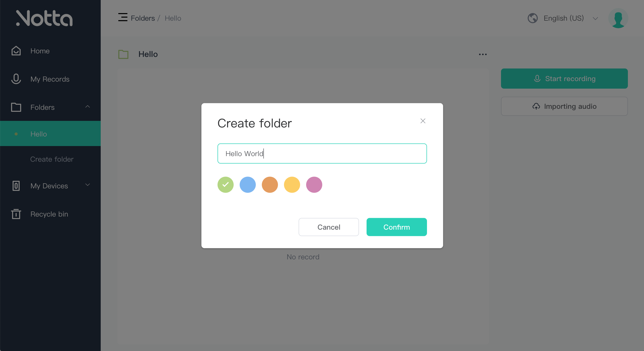Expand the My Devices section
This screenshot has width=644, height=351.
pos(87,185)
